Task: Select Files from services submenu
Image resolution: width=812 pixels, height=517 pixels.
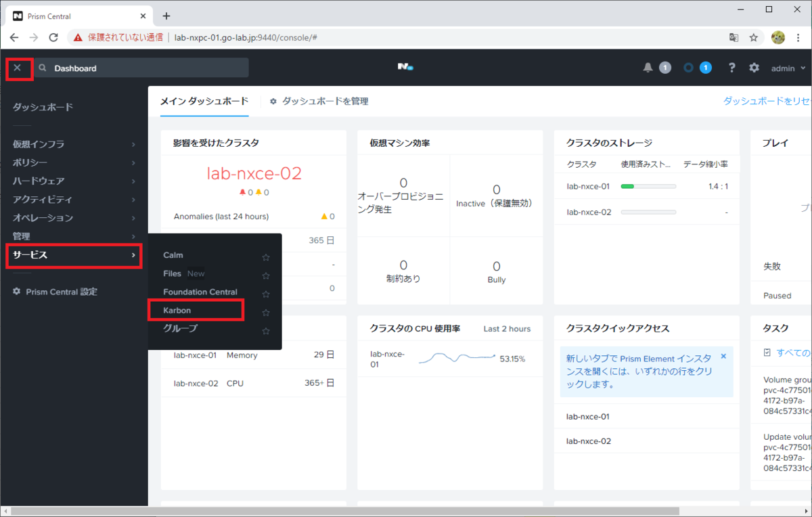Action: click(173, 273)
